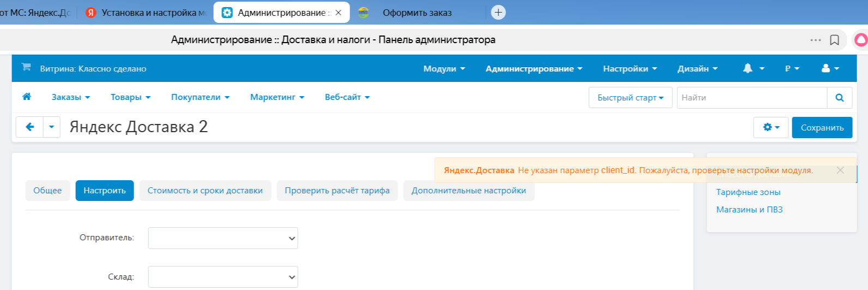The height and width of the screenshot is (290, 868).
Task: Click the Найти search field
Action: pyautogui.click(x=751, y=98)
